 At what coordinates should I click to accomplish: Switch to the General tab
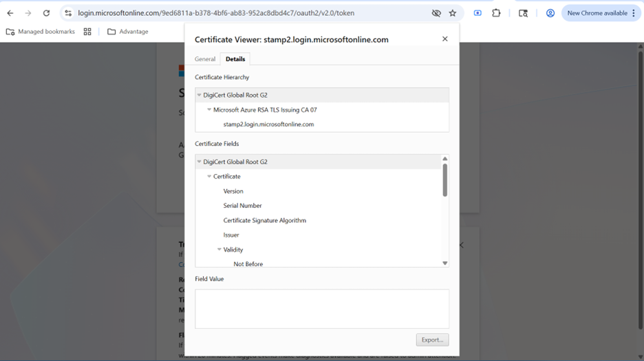pos(205,59)
